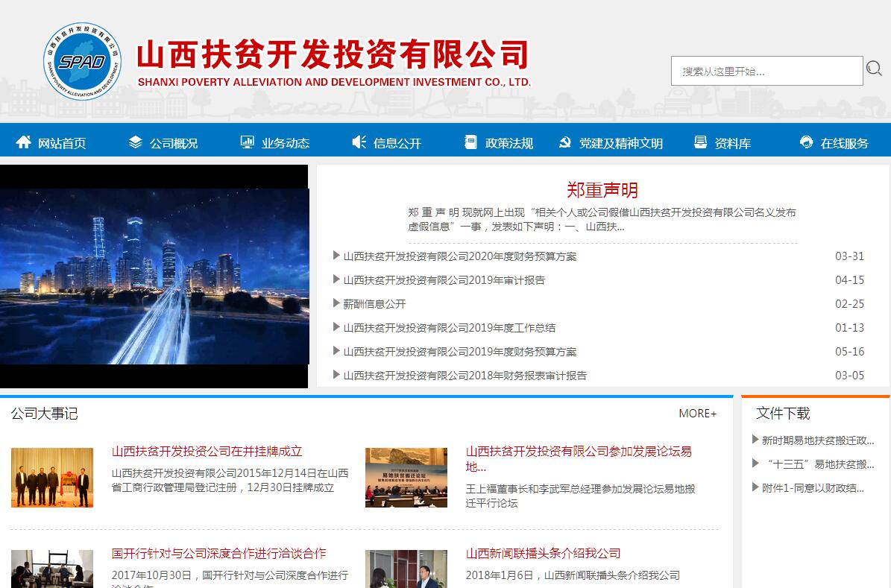Open the 资料库 menu item

pos(732,143)
